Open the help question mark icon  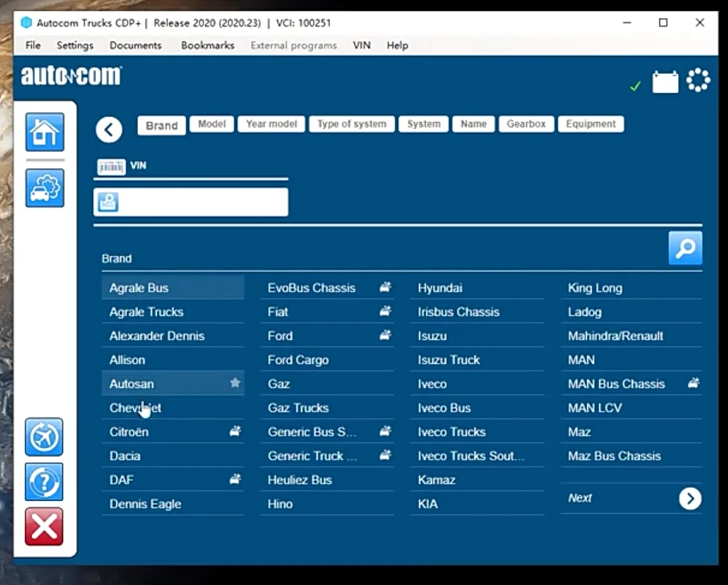point(44,482)
